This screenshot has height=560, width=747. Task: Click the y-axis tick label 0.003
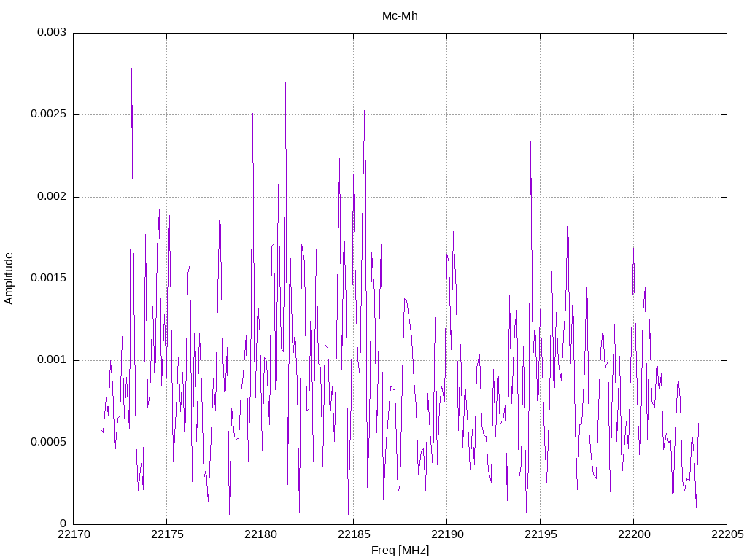(x=52, y=32)
